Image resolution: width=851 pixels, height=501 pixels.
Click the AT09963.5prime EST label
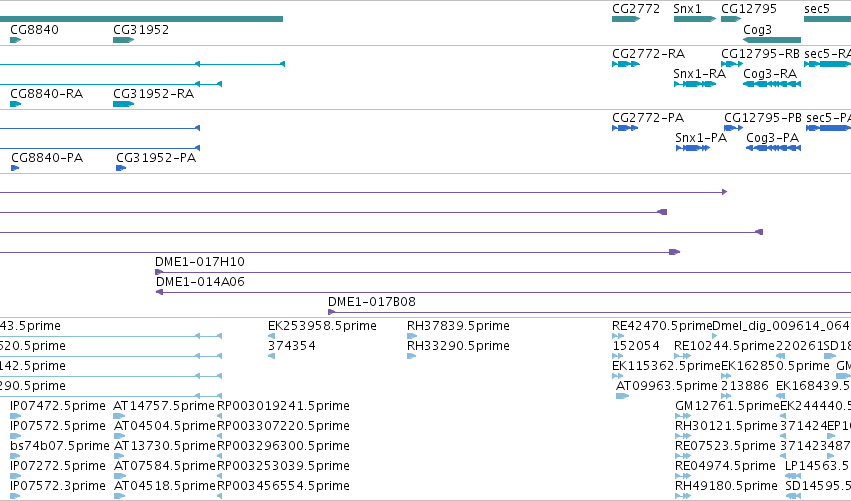tap(666, 386)
